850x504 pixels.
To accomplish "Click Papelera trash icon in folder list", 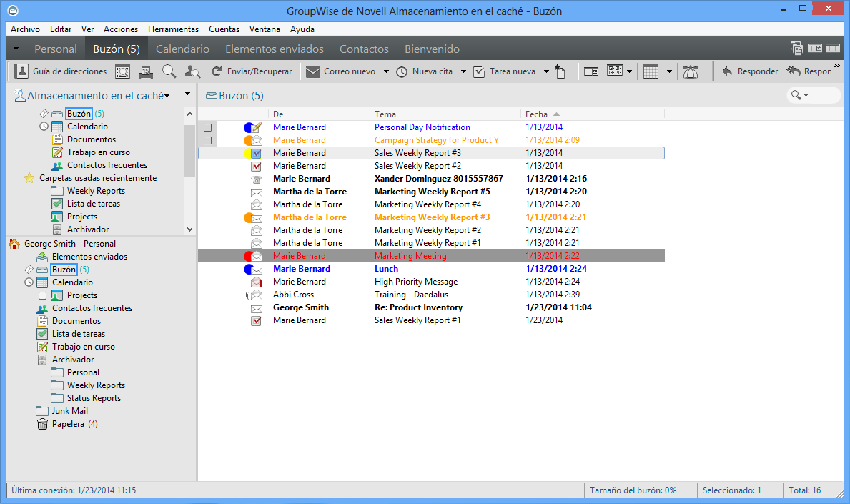I will point(42,425).
